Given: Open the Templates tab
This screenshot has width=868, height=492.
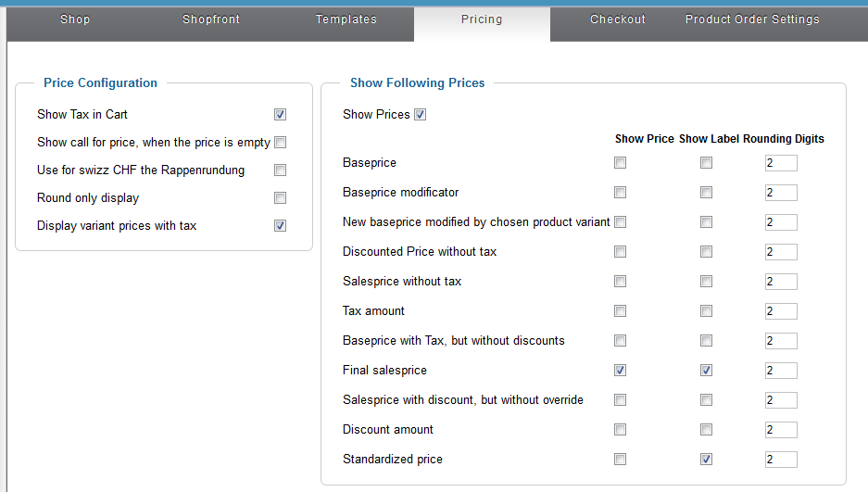Looking at the screenshot, I should click(x=346, y=19).
